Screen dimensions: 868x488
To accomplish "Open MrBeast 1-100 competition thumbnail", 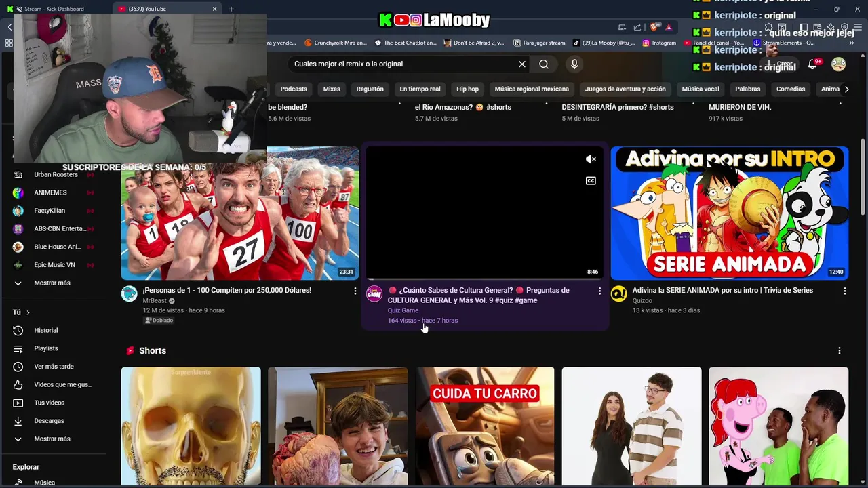I will pyautogui.click(x=240, y=213).
